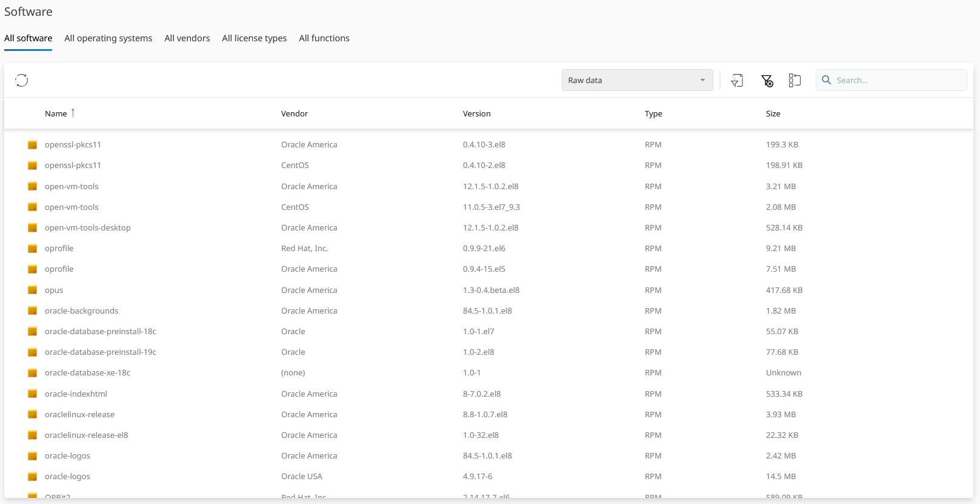The height and width of the screenshot is (504, 980).
Task: Sort by the Size column header
Action: coord(773,114)
